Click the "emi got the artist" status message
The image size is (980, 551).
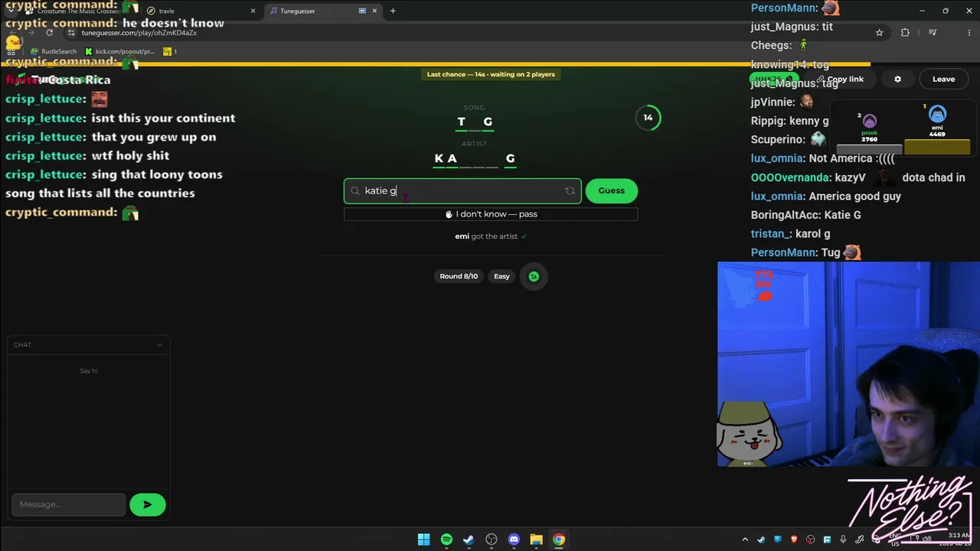(491, 236)
